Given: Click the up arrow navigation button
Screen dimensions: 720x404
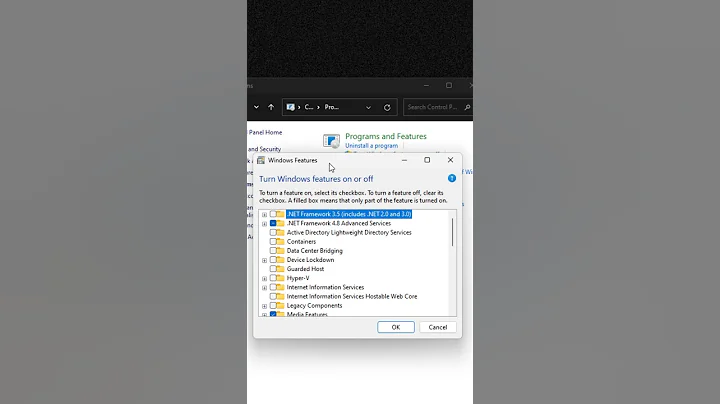Looking at the screenshot, I should pos(271,107).
